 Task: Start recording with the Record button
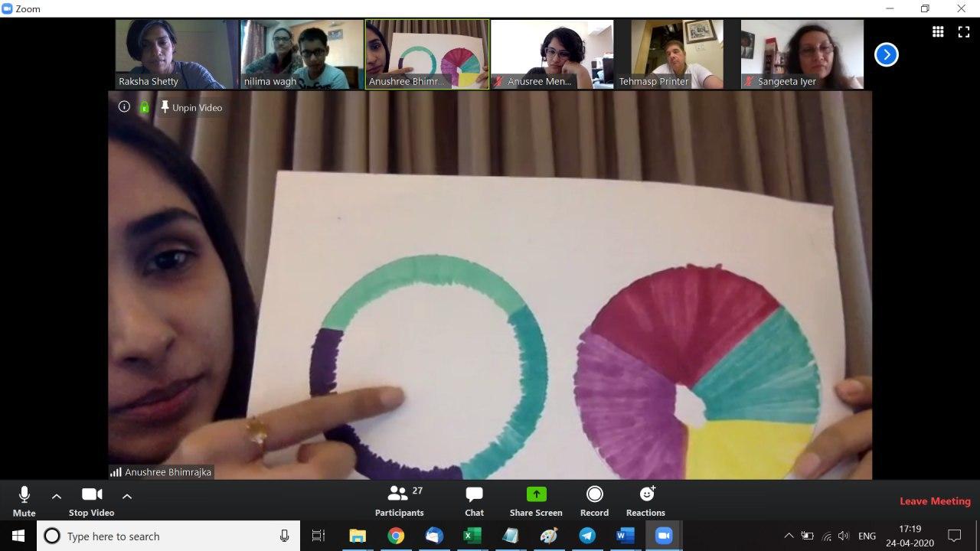[594, 500]
